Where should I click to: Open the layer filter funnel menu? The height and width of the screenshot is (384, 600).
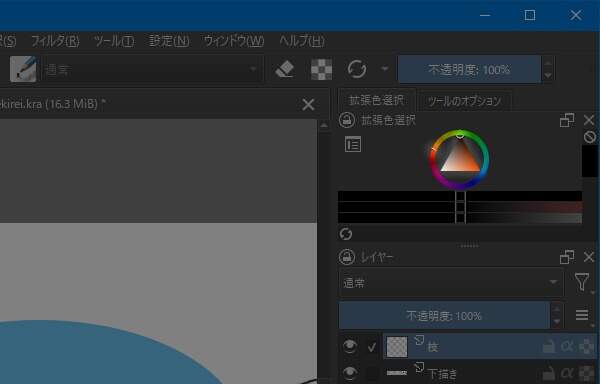pos(582,283)
